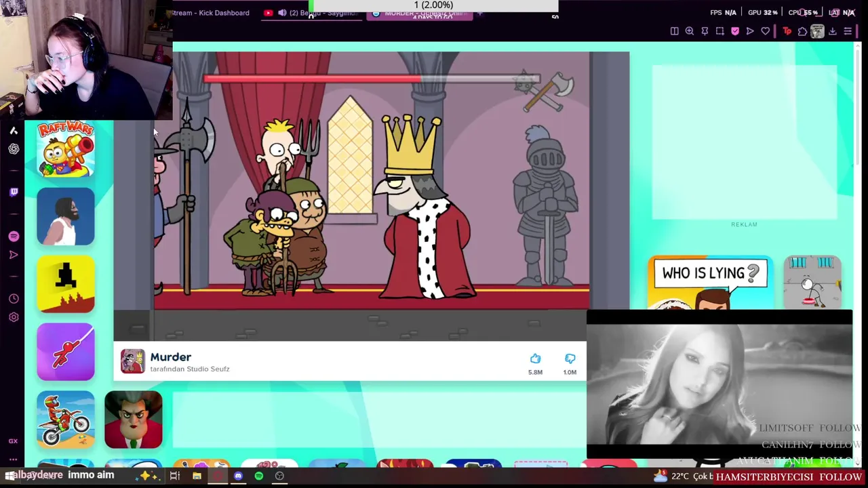The image size is (868, 488).
Task: Click the Aria AI icon in the sidebar
Action: pos(14,131)
